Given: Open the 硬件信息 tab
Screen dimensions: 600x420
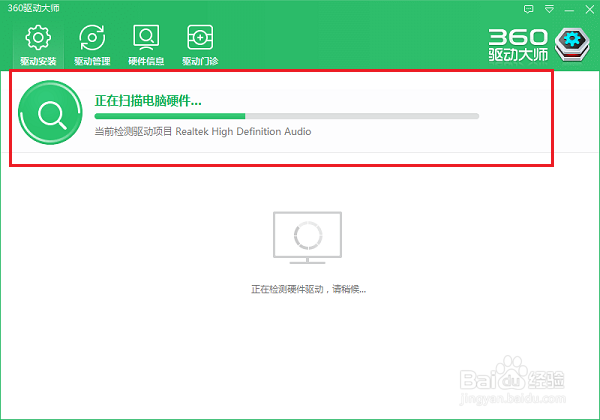Looking at the screenshot, I should (x=146, y=45).
